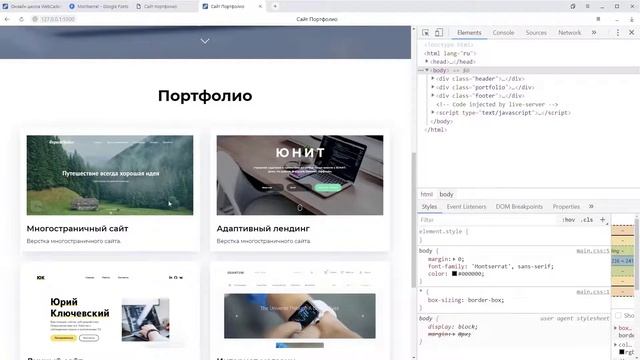Click the Адаптивный лендинг card title
The height and width of the screenshot is (360, 640).
pyautogui.click(x=263, y=229)
